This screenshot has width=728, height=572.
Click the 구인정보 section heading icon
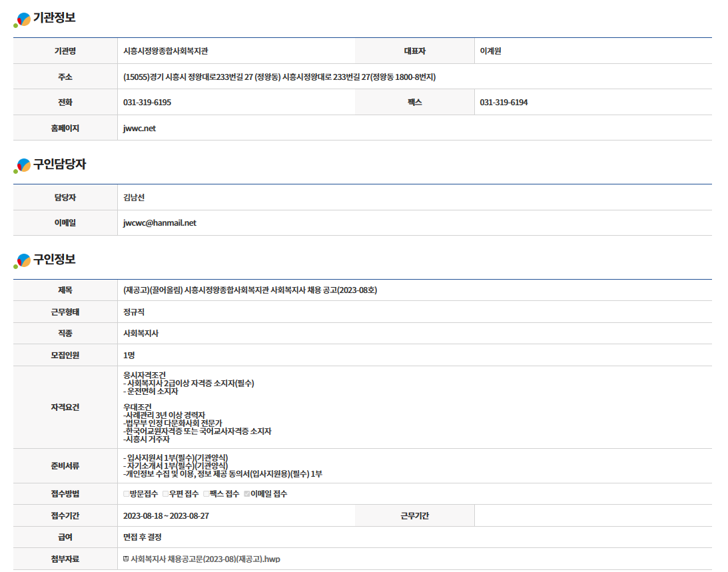(x=23, y=261)
